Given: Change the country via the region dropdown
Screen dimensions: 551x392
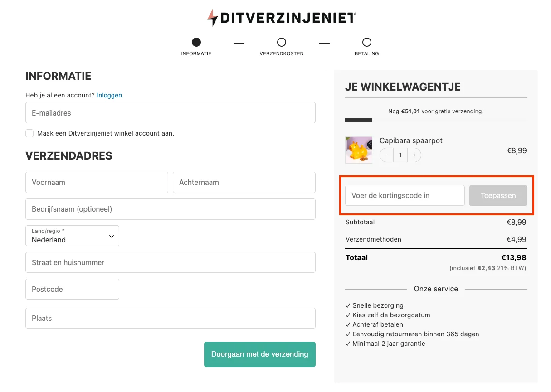Looking at the screenshot, I should 72,236.
